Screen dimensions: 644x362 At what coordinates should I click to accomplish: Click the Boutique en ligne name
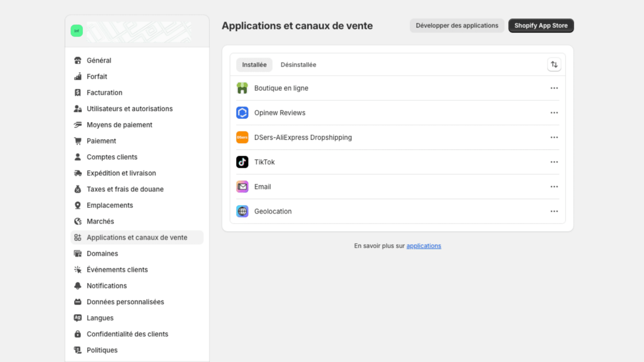(281, 88)
